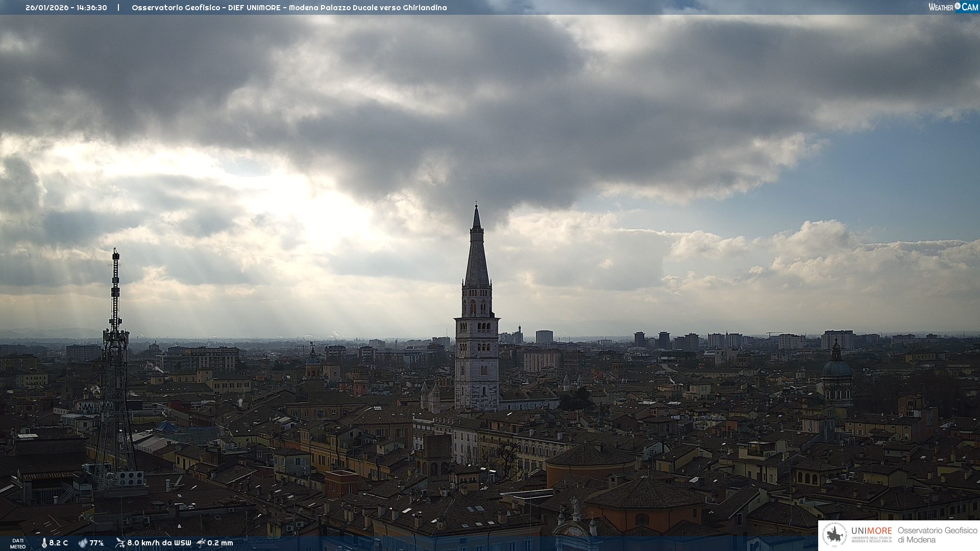Image resolution: width=980 pixels, height=551 pixels.
Task: Click the DATI METEO label
Action: click(18, 543)
